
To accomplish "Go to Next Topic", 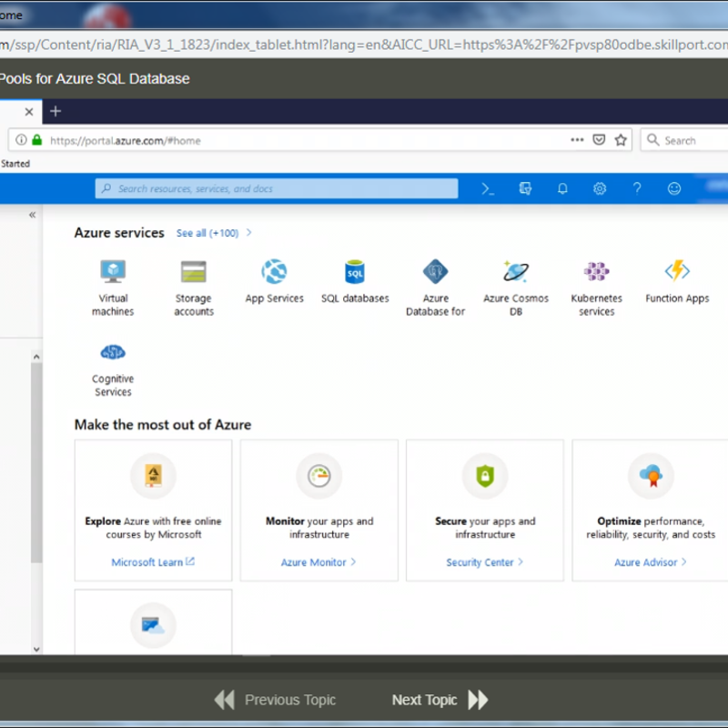I will click(x=440, y=700).
